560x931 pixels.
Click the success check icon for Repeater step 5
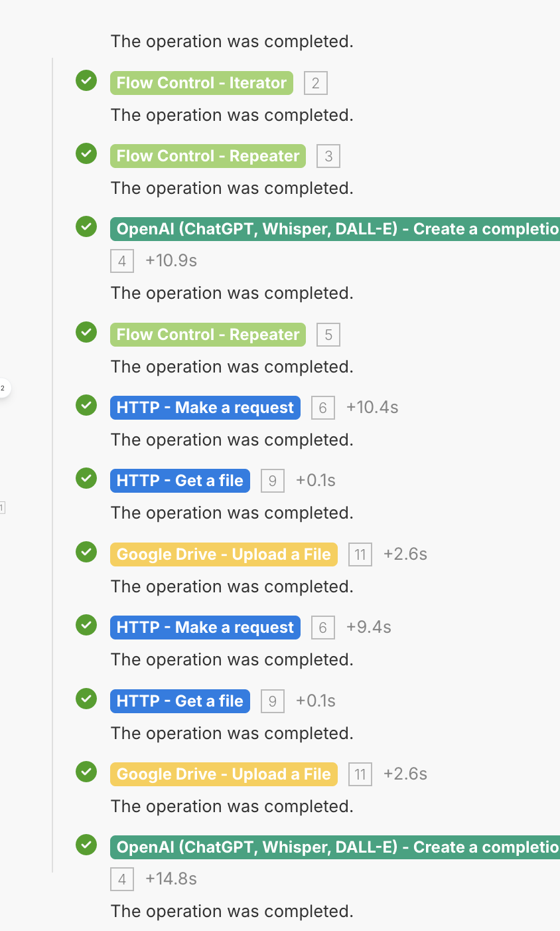[86, 332]
